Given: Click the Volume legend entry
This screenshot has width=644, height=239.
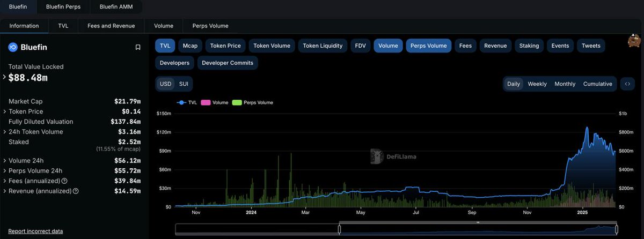Looking at the screenshot, I should pyautogui.click(x=215, y=102).
